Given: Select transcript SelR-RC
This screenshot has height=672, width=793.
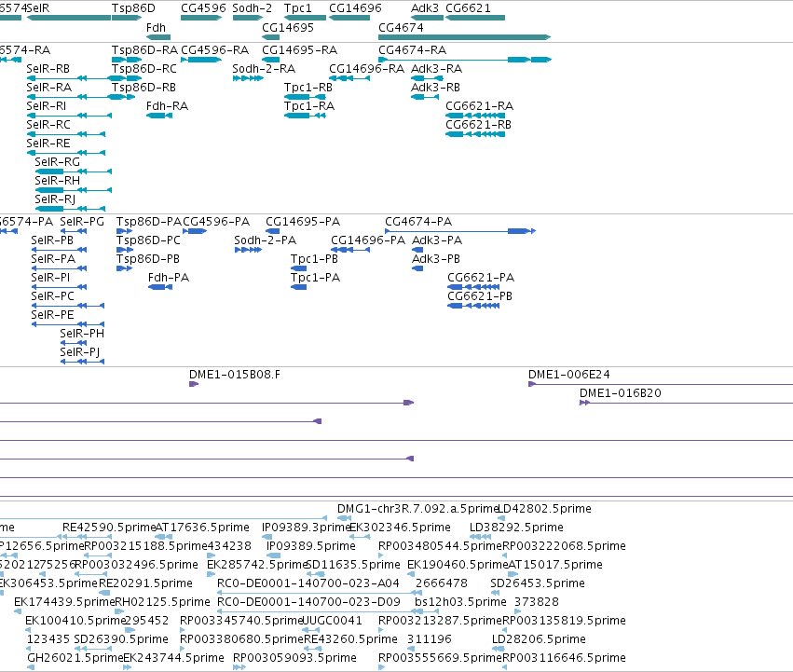Looking at the screenshot, I should pyautogui.click(x=48, y=125).
